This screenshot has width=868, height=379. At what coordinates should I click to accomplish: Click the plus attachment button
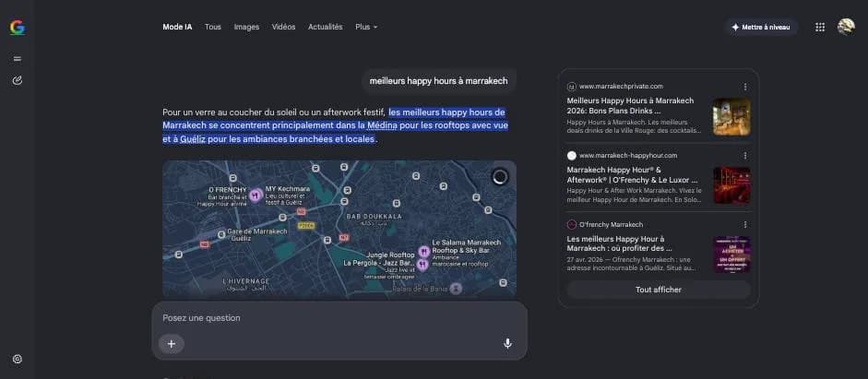[x=171, y=344]
